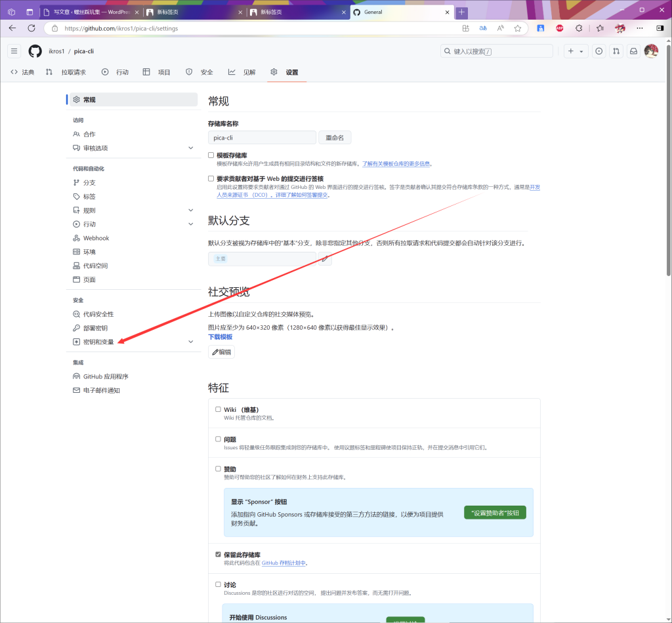The width and height of the screenshot is (672, 623).
Task: Open the 法典 Code repository tab
Action: click(x=23, y=72)
